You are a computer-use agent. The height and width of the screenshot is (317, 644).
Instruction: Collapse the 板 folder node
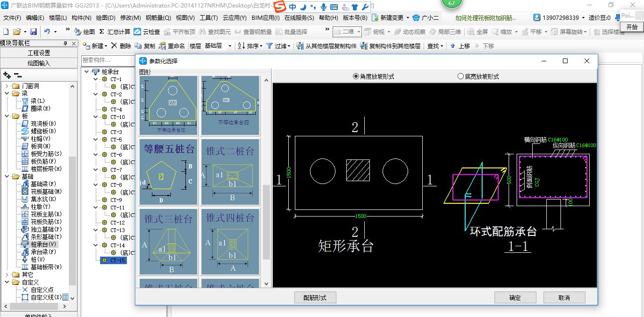tap(7, 117)
